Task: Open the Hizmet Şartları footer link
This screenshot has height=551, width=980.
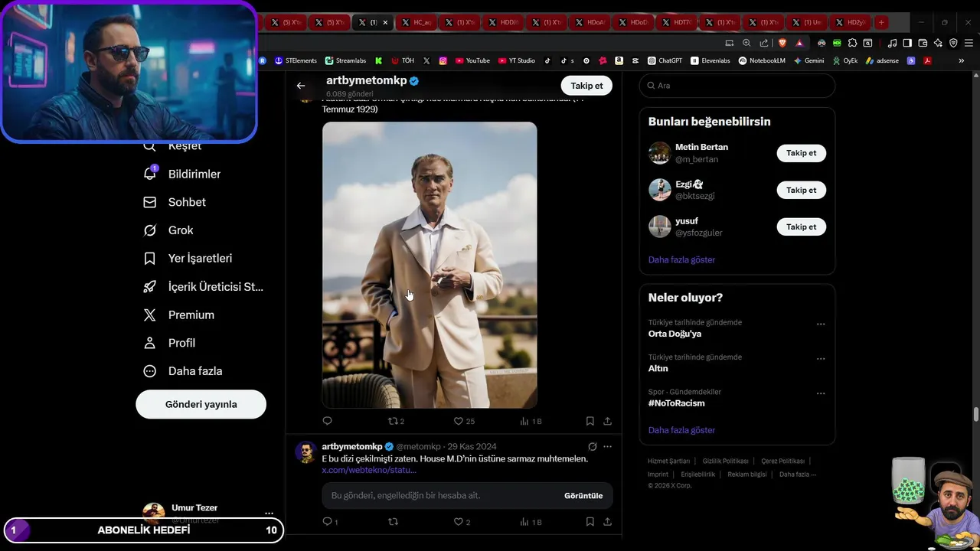Action: pyautogui.click(x=668, y=461)
